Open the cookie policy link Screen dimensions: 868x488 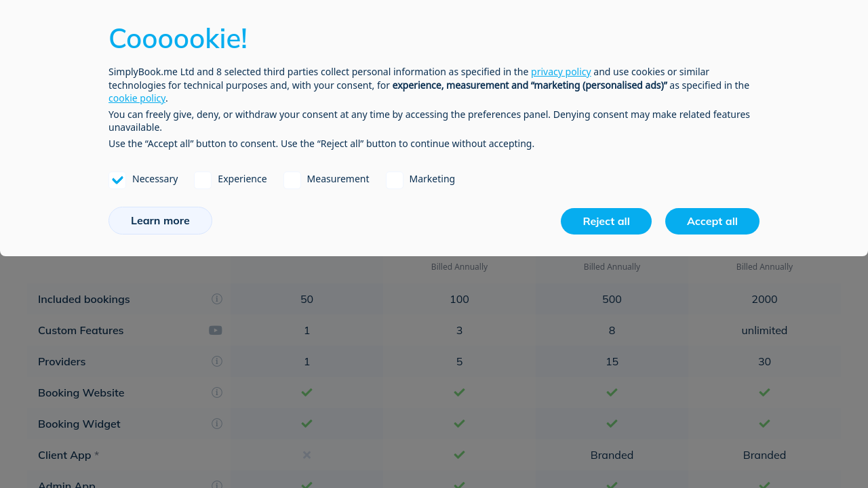[137, 98]
